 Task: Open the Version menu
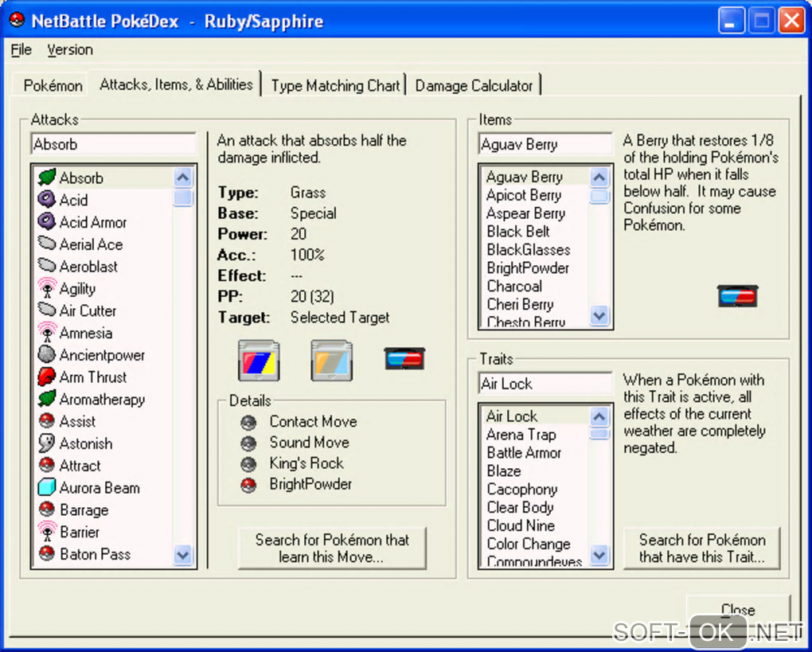(x=70, y=49)
